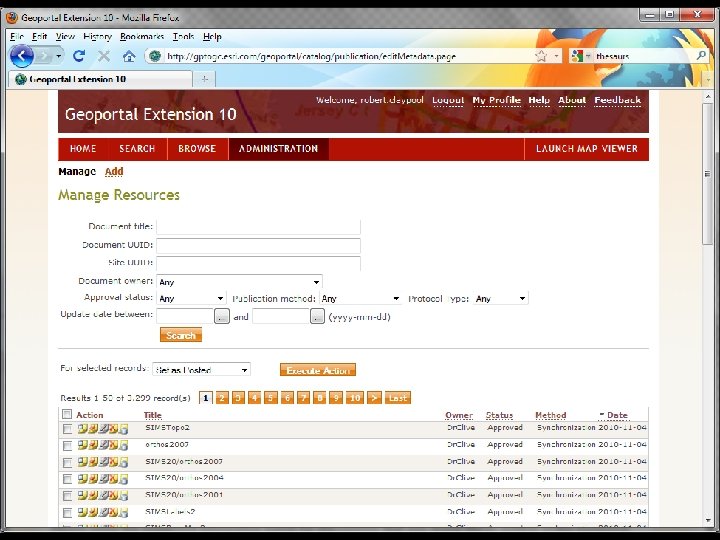
Task: Expand the address bar URL history dropdown
Action: point(556,56)
